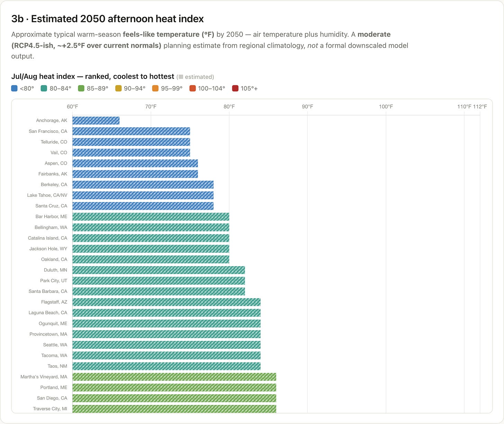504x424 pixels.
Task: Select the 'Catalina Island, CA' row label
Action: pyautogui.click(x=48, y=238)
